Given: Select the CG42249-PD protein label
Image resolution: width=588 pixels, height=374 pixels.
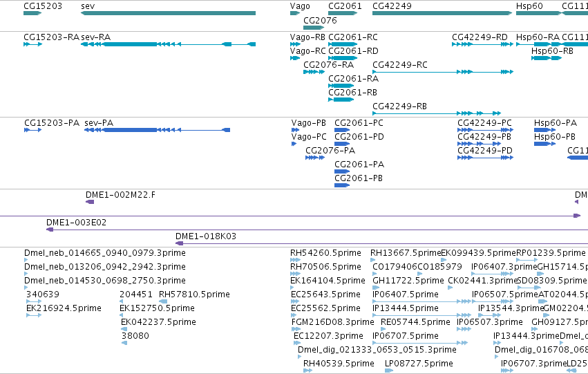Looking at the screenshot, I should (x=485, y=151).
